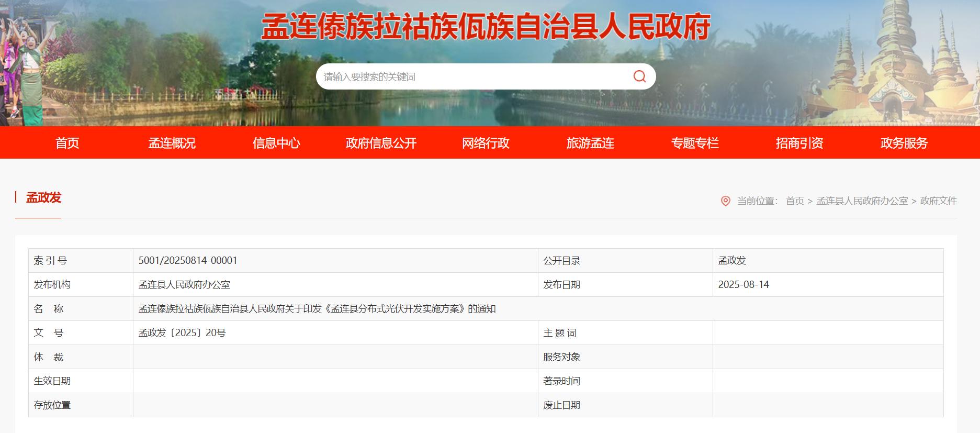
Task: Click the government site title banner
Action: click(486, 26)
